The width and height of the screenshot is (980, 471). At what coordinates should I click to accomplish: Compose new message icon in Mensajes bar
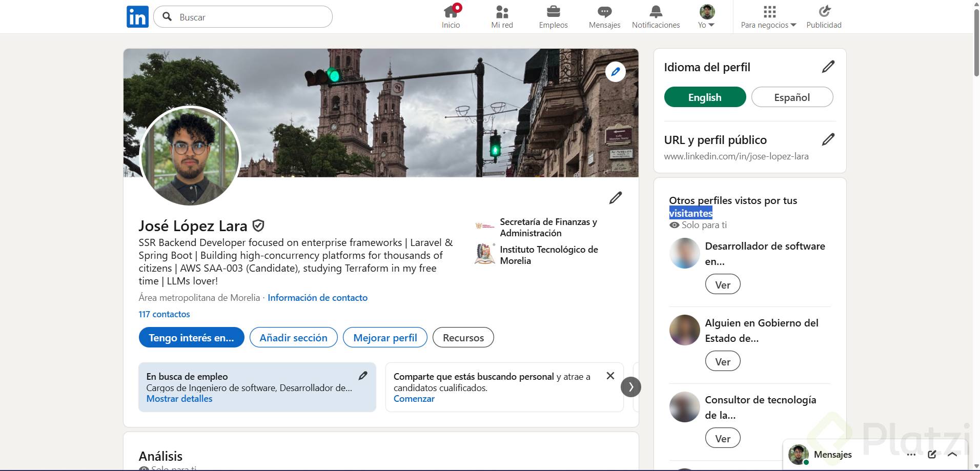point(932,455)
